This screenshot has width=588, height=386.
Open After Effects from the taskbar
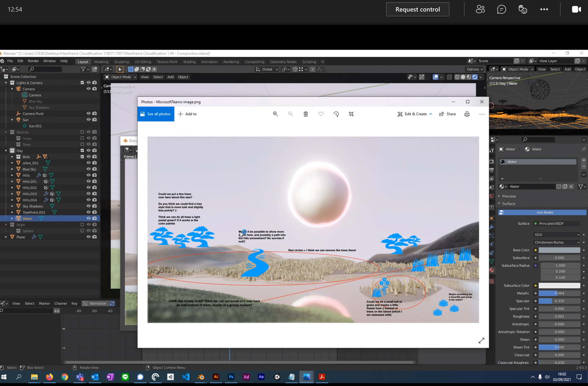point(261,377)
